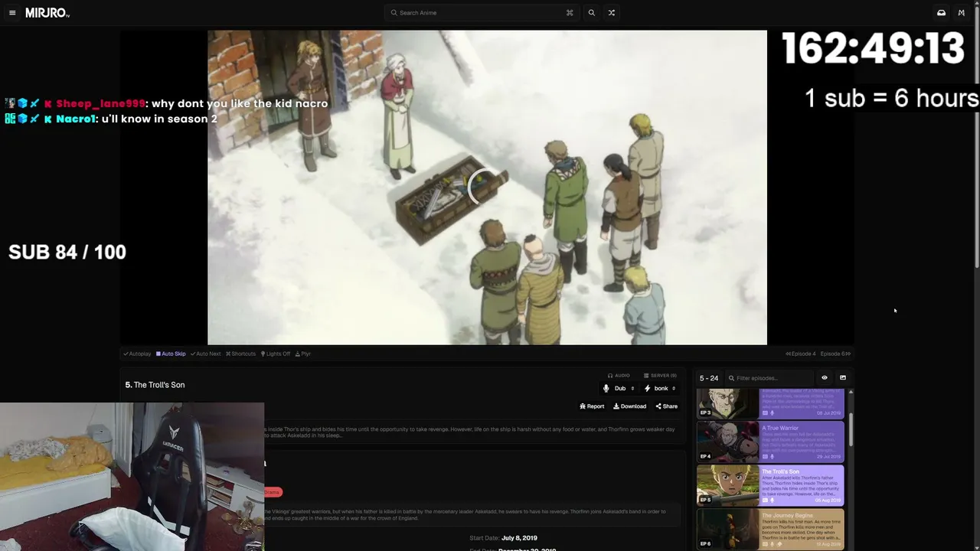Click the mic icon on The Troll's Son card

772,500
